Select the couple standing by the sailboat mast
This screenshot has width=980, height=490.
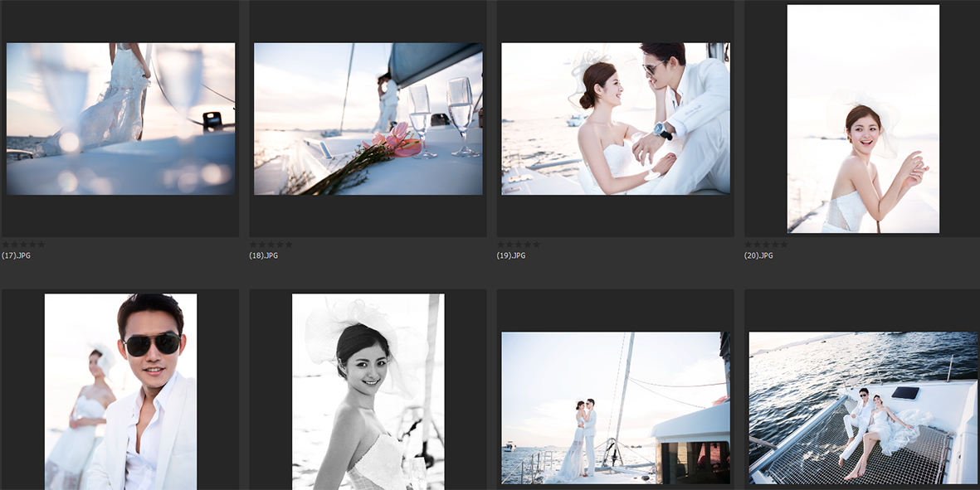(616, 408)
